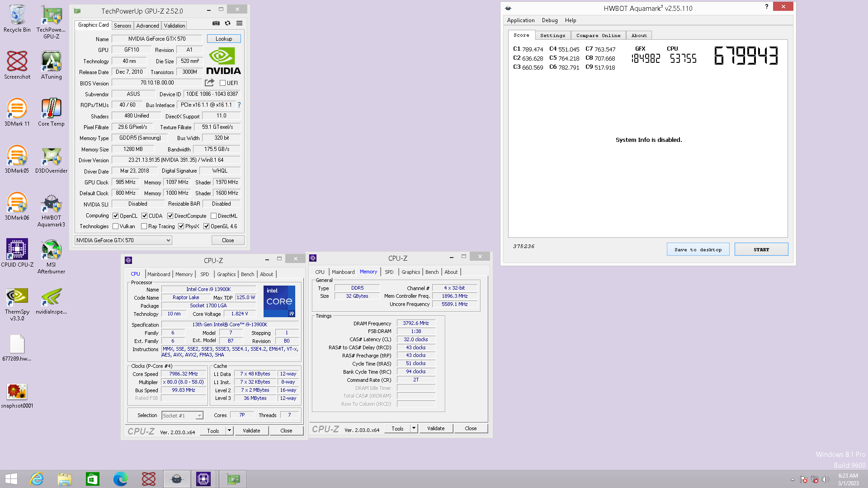Open TechPowerUp GPU-Z desktop shortcut
The width and height of the screenshot is (868, 488).
(51, 22)
